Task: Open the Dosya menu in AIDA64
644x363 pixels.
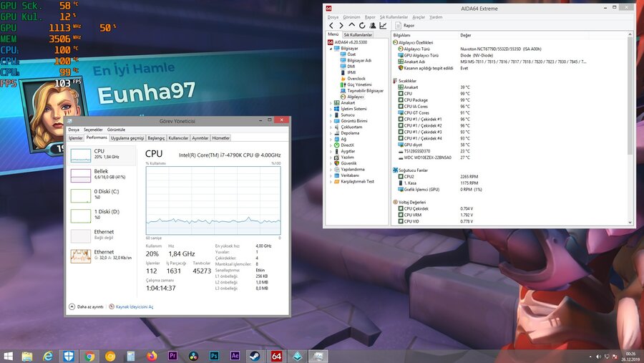Action: pyautogui.click(x=333, y=17)
